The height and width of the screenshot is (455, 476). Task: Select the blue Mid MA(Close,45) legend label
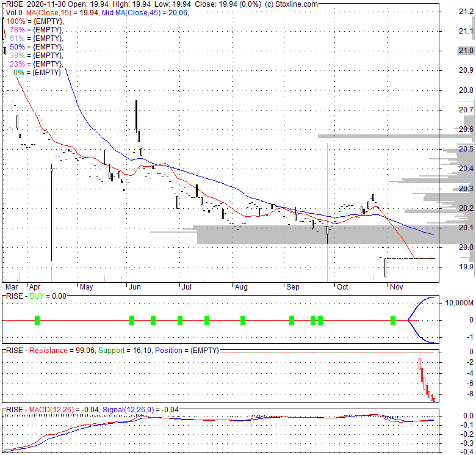[x=131, y=13]
